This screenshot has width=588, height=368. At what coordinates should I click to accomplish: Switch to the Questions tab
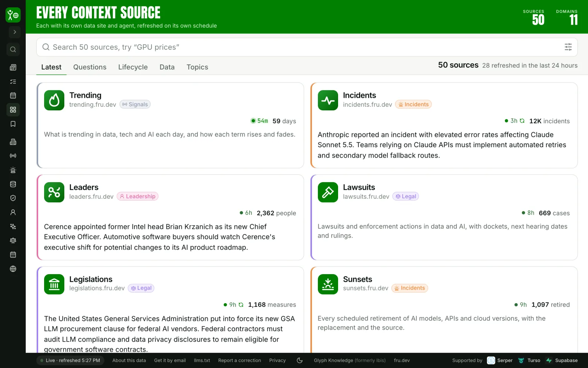click(x=90, y=67)
